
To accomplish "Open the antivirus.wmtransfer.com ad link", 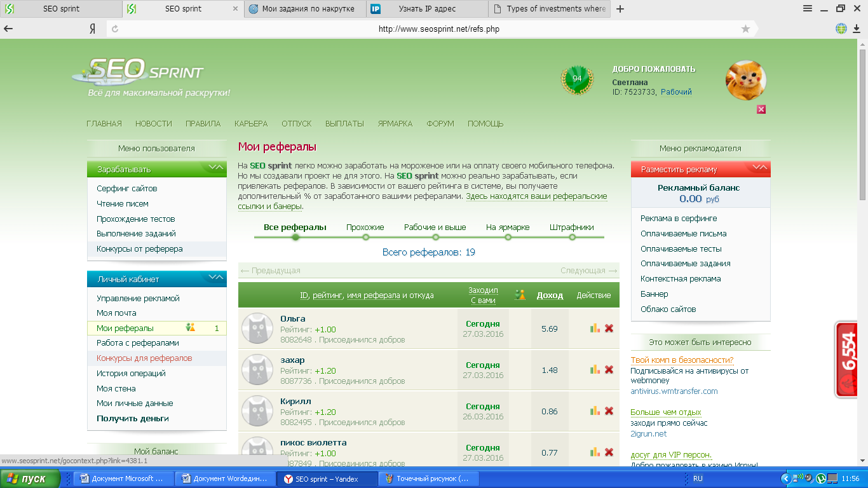I will click(674, 391).
